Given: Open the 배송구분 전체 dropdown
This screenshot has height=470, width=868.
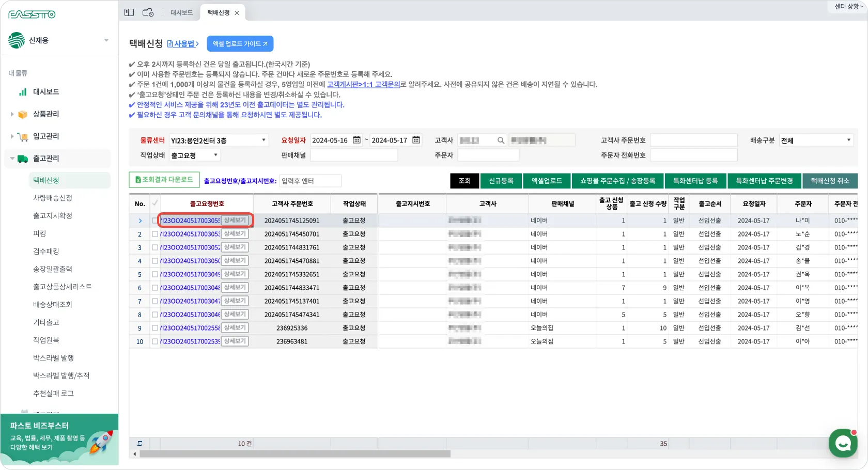Looking at the screenshot, I should pos(816,140).
